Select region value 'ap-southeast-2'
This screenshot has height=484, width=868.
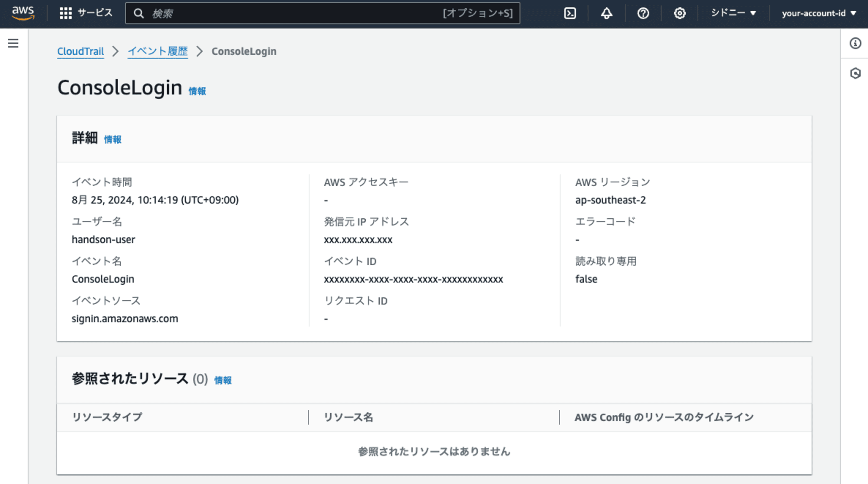tap(611, 200)
